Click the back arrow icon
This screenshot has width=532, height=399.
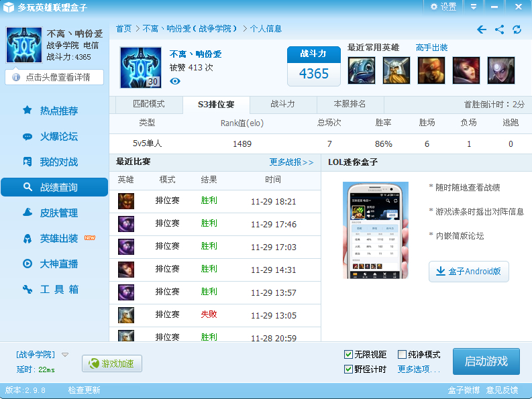[x=482, y=30]
